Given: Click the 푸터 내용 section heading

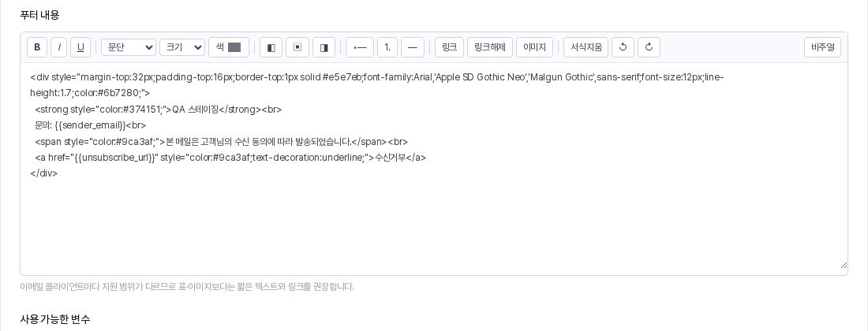Looking at the screenshot, I should pos(40,16).
